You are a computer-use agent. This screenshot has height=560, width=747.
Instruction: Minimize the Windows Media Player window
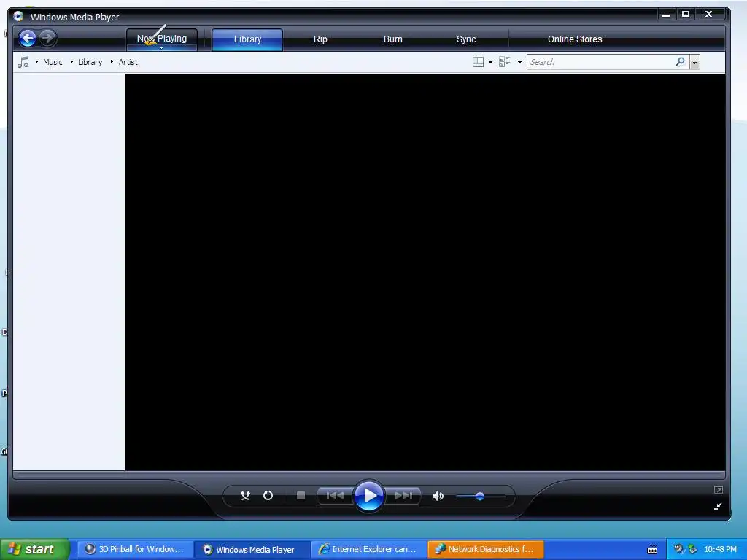(667, 15)
